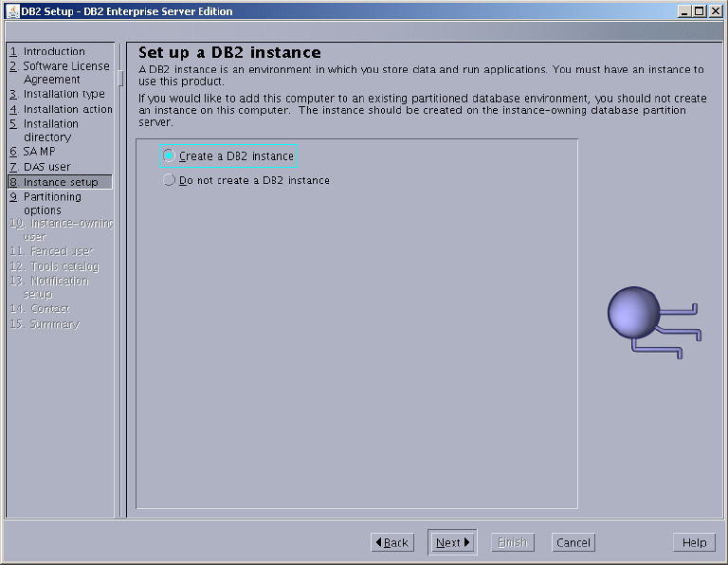The image size is (728, 565).
Task: Cancel the DB2 setup
Action: pos(573,542)
